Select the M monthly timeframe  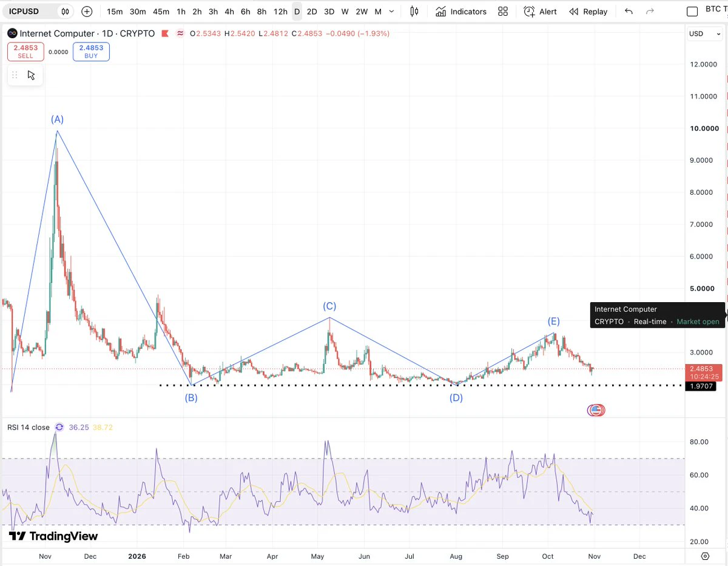click(378, 11)
